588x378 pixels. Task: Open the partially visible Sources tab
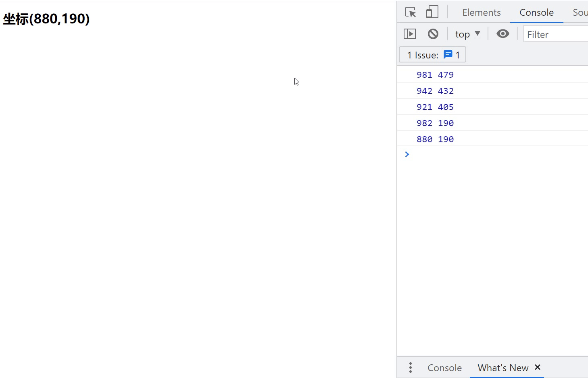(x=580, y=12)
